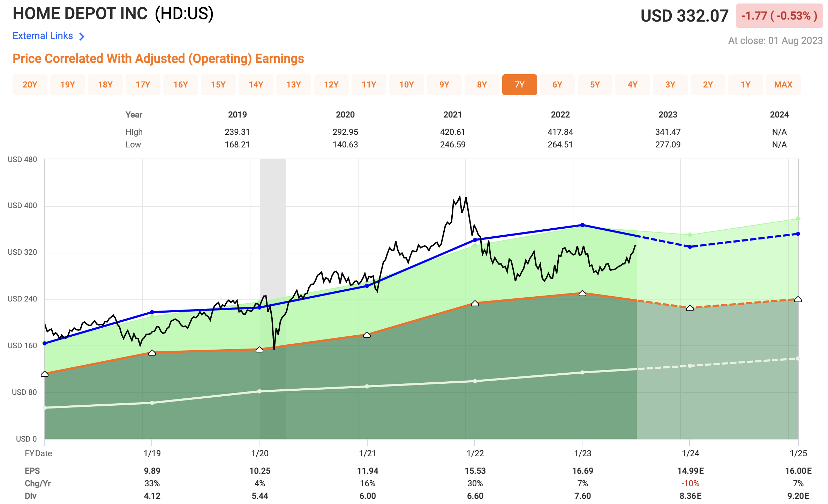Image resolution: width=828 pixels, height=504 pixels.
Task: Click the 2023 high value 341.47
Action: click(x=668, y=132)
